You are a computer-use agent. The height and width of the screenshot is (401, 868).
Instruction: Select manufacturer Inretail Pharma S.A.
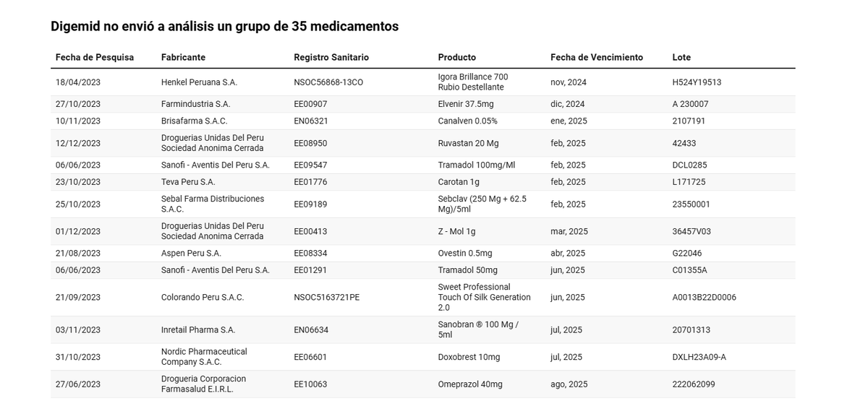198,329
